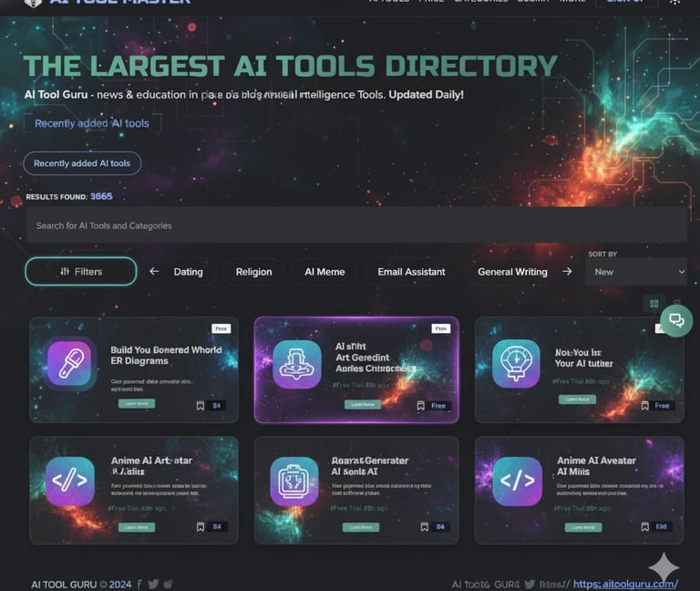Click rectangular Recently added AI tools box

click(x=92, y=123)
